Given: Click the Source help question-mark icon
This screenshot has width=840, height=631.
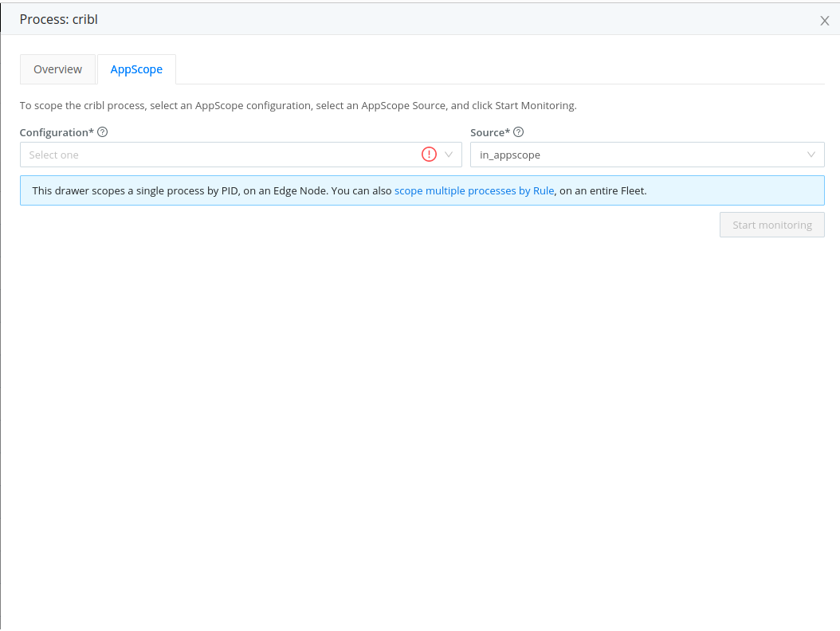Looking at the screenshot, I should (x=519, y=132).
